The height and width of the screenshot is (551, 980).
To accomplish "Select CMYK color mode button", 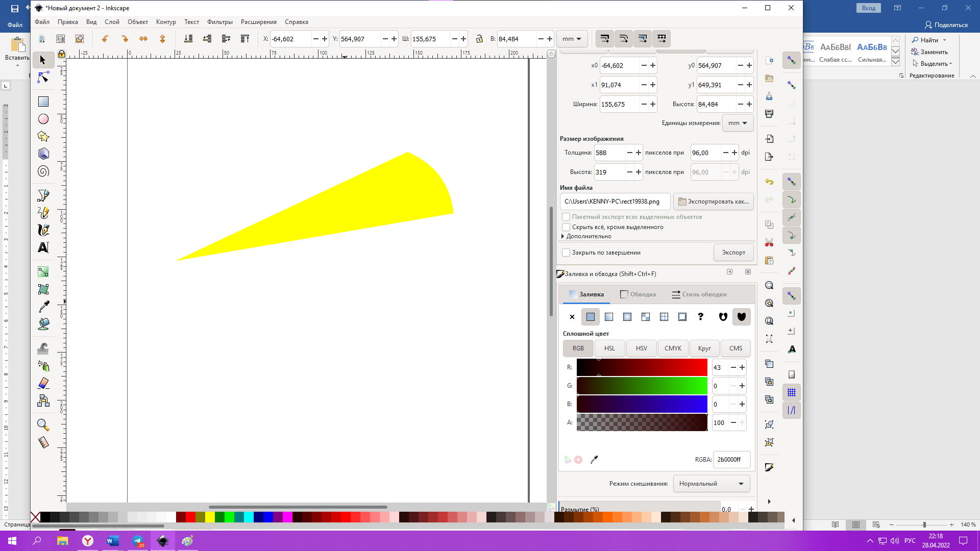I will (673, 348).
